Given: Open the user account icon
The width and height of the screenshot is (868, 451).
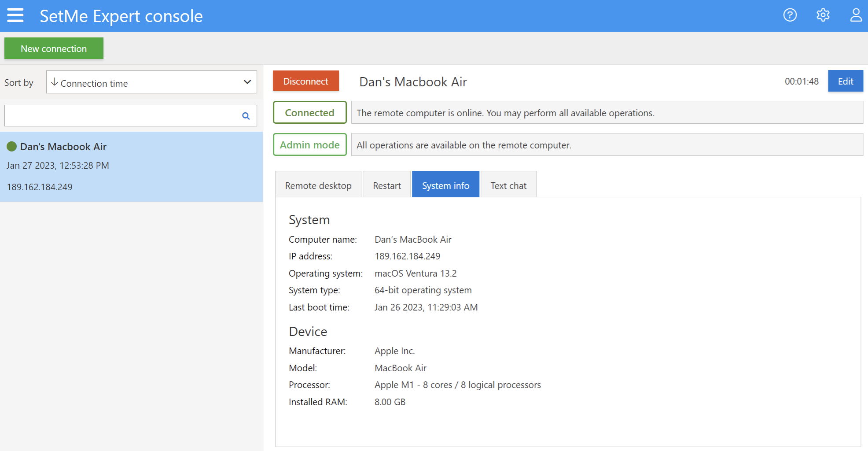Looking at the screenshot, I should (x=856, y=15).
